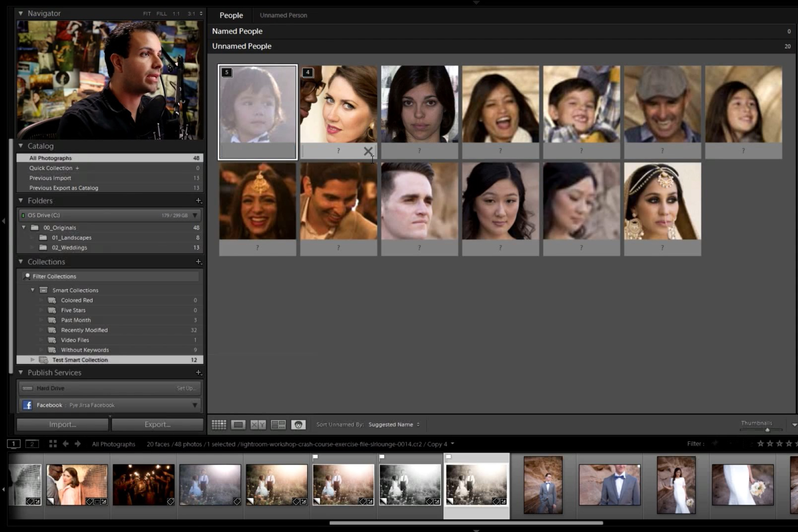The height and width of the screenshot is (532, 798).
Task: Go forward with the filmstrip right arrow
Action: 78,444
